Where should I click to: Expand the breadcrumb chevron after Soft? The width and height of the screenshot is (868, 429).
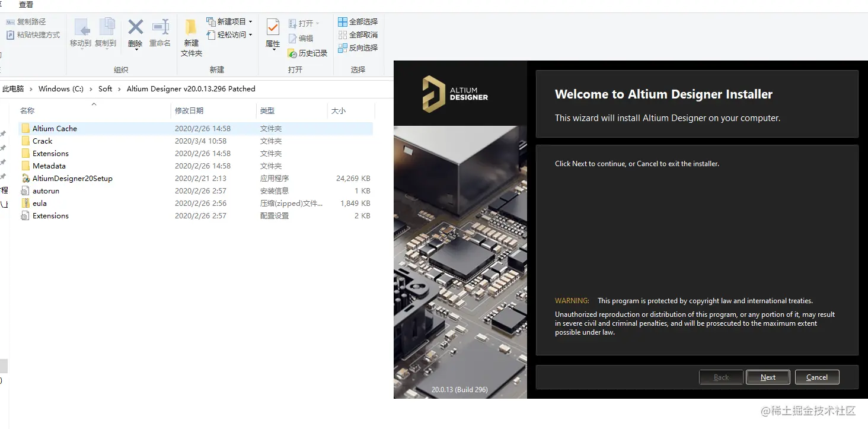click(x=119, y=89)
